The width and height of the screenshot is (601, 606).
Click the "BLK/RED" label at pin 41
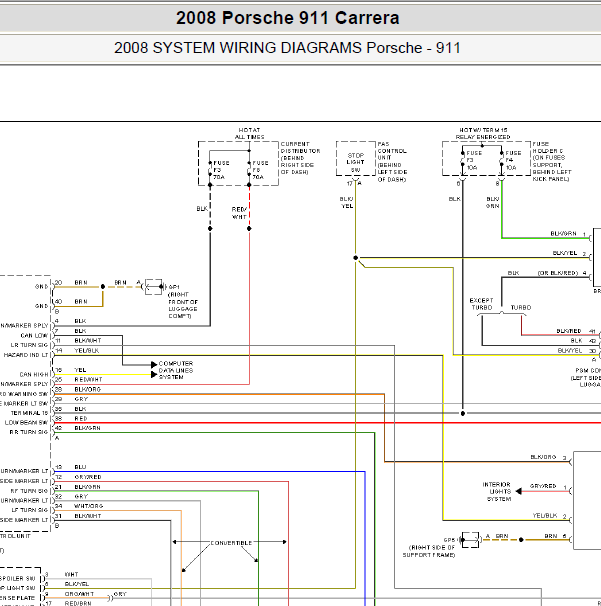click(569, 331)
